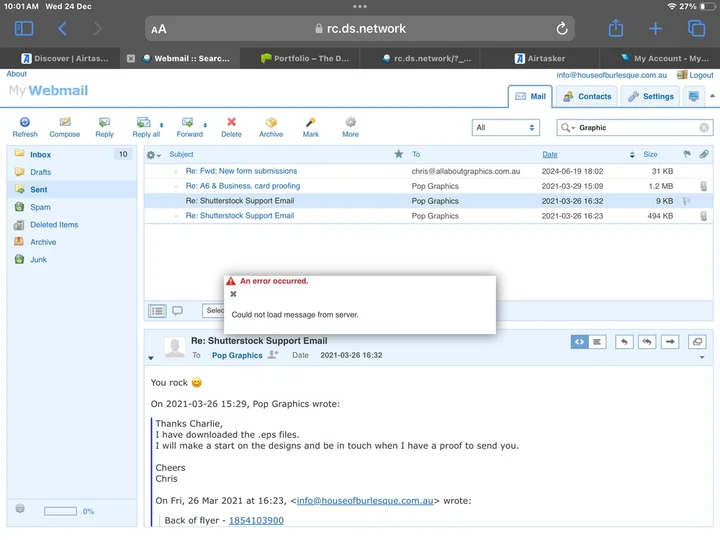Toggle flag on the 9 KB Shutterstock email
The image size is (720, 540).
(x=686, y=201)
